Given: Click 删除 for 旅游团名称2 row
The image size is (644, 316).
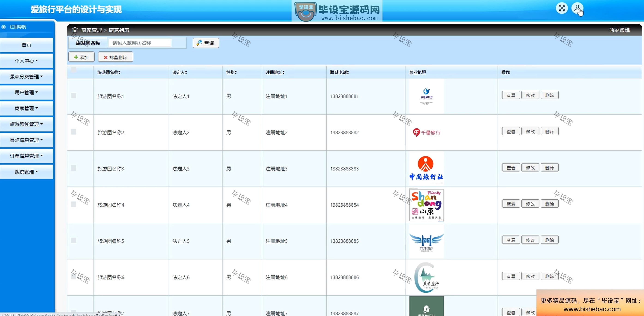Looking at the screenshot, I should coord(550,132).
